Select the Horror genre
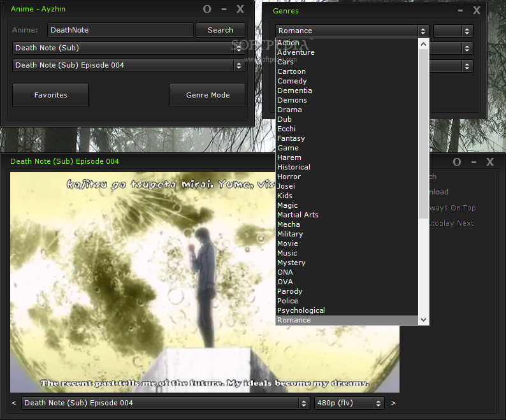Image resolution: width=506 pixels, height=420 pixels. (347, 177)
